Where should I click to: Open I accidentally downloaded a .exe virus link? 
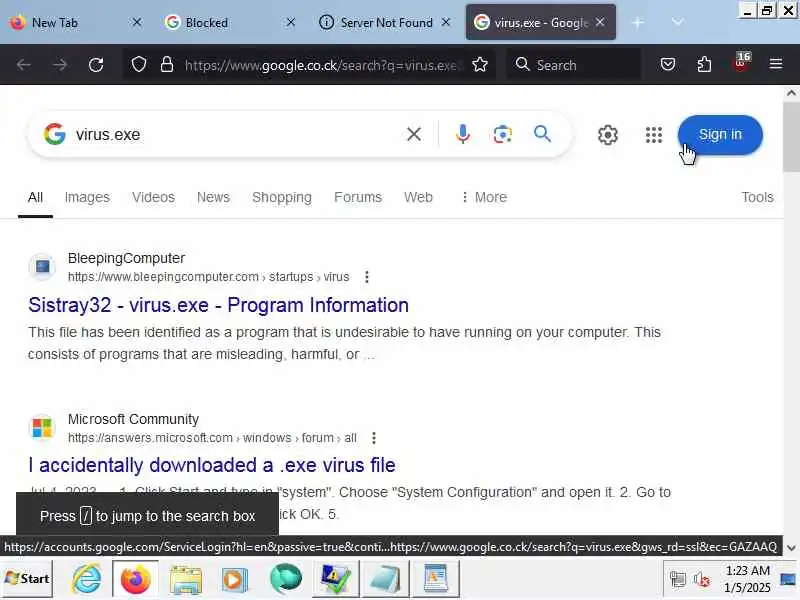(x=212, y=465)
